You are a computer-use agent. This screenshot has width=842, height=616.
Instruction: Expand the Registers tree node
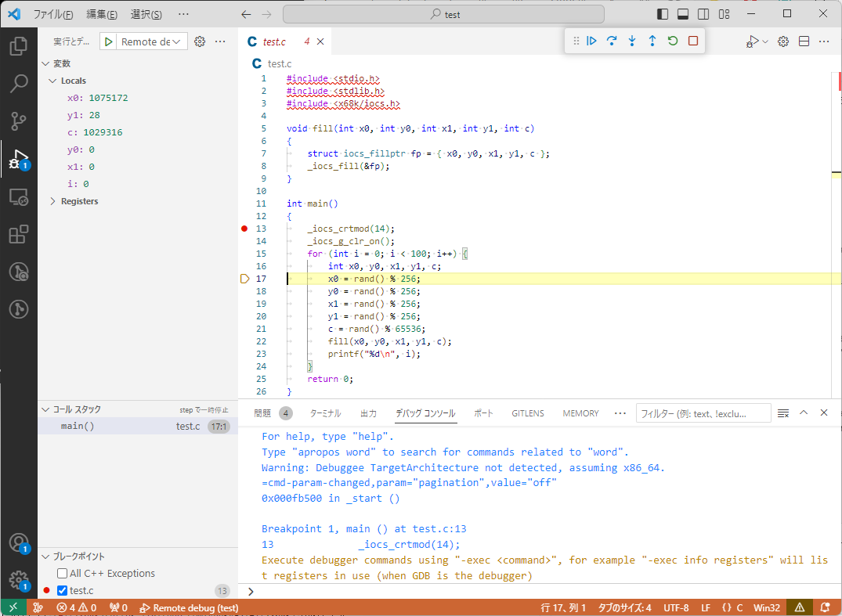(52, 201)
